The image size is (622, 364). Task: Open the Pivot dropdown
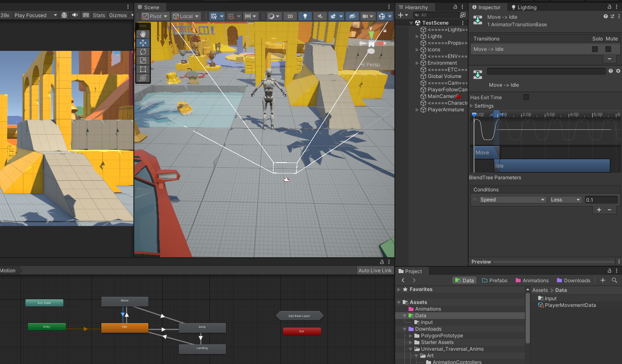click(155, 16)
